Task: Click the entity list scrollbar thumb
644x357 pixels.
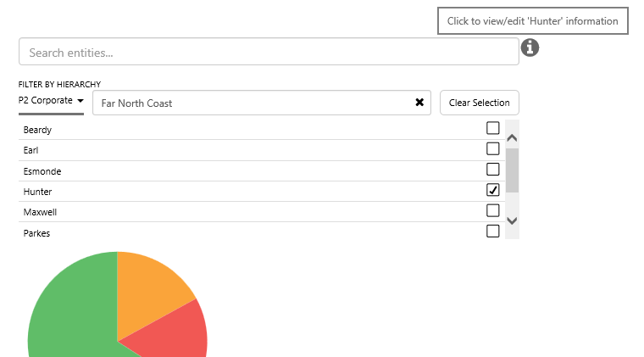Action: tap(512, 170)
